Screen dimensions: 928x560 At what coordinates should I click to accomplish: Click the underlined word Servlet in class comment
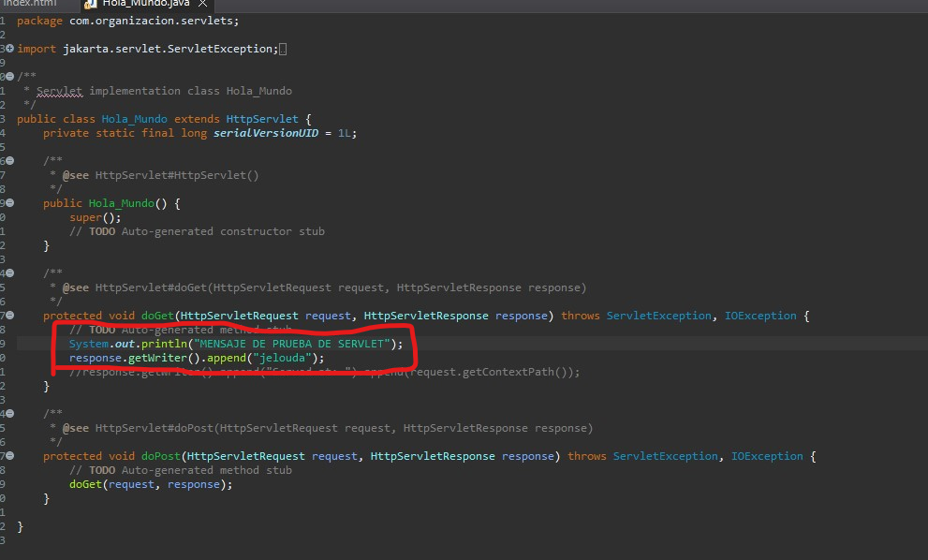pos(60,91)
